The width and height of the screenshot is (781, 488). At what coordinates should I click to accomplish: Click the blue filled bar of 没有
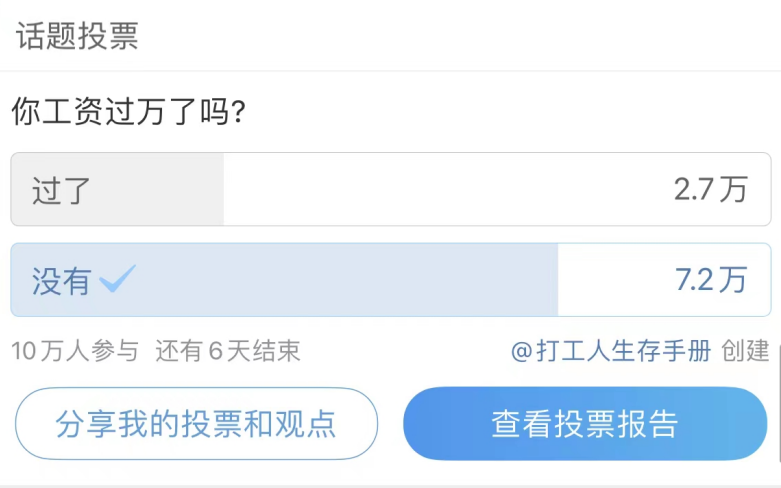tap(284, 280)
